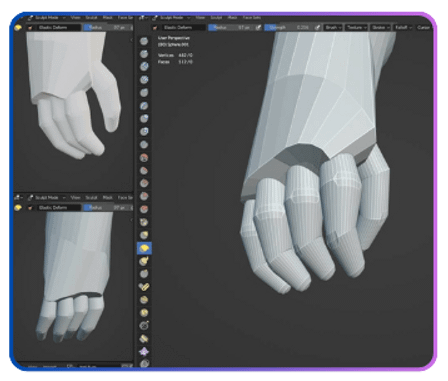The width and height of the screenshot is (448, 381).
Task: Select the Inflate brush tool
Action: [144, 119]
